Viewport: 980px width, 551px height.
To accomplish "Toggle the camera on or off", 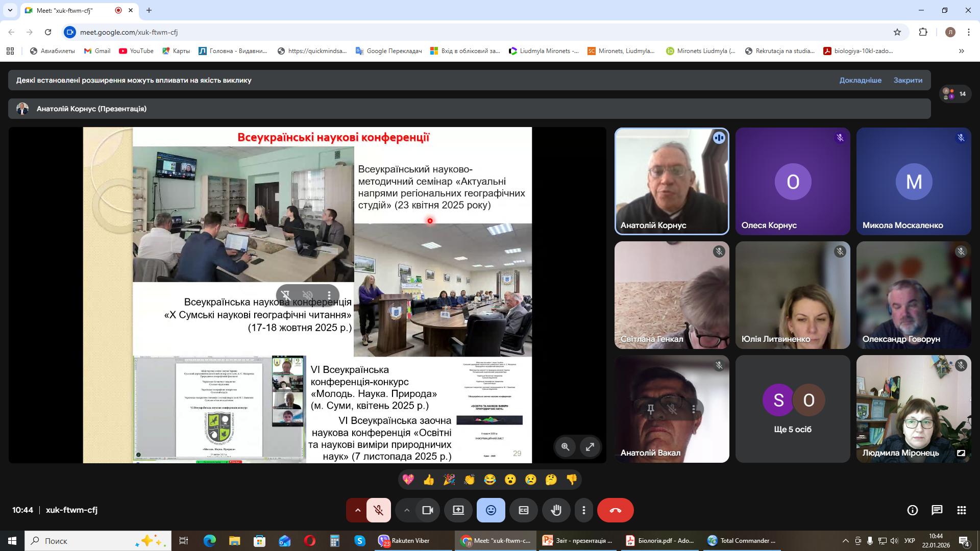I will [427, 510].
